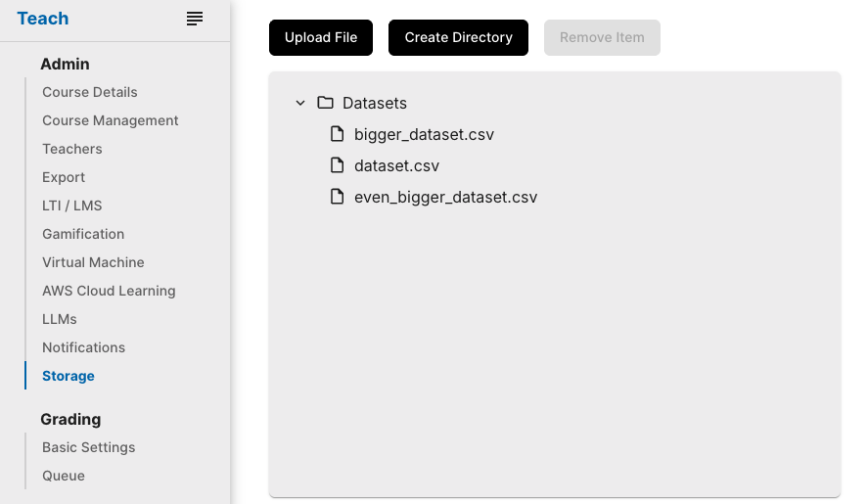Navigate to Gamification settings
Screen dimensions: 868x504
click(x=83, y=234)
